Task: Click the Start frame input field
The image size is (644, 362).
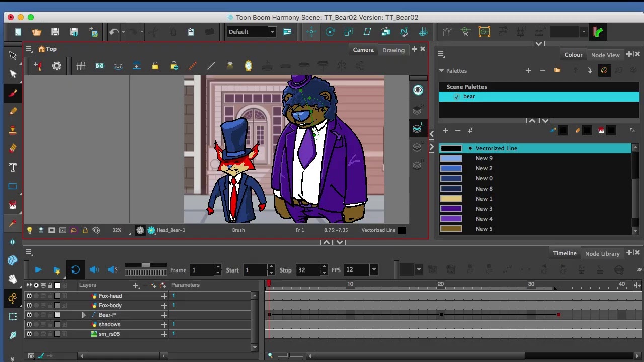Action: coord(255,270)
